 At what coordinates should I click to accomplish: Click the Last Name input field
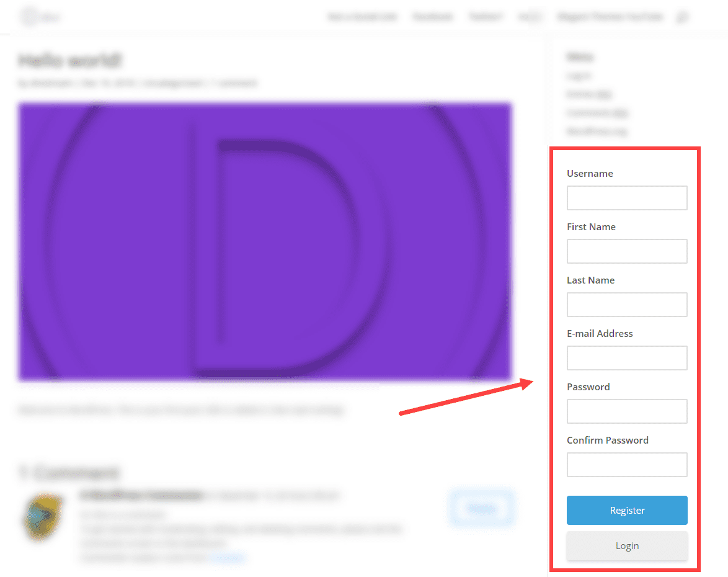coord(627,304)
